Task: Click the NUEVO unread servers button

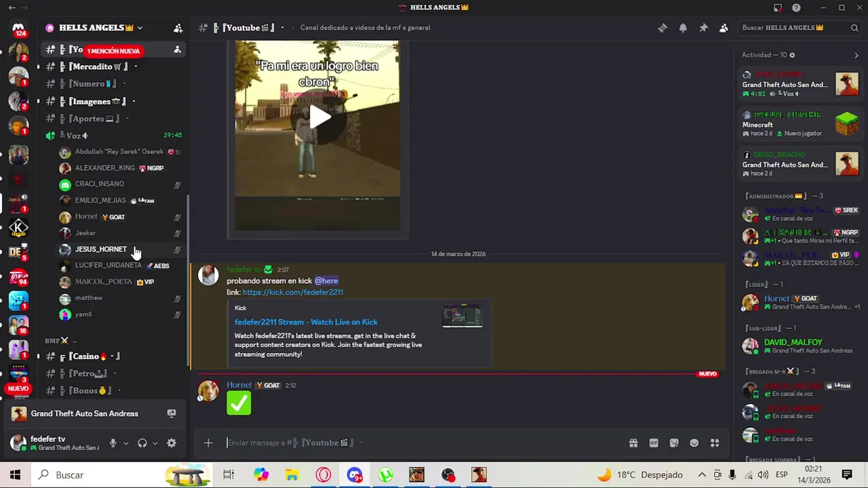Action: (18, 389)
